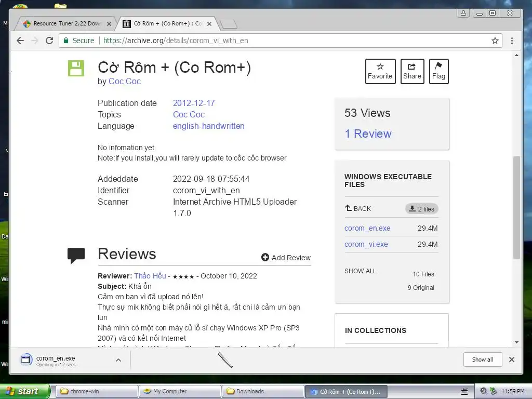Image resolution: width=532 pixels, height=399 pixels.
Task: Close the Cờ Rôm+ tab
Action: click(x=209, y=24)
